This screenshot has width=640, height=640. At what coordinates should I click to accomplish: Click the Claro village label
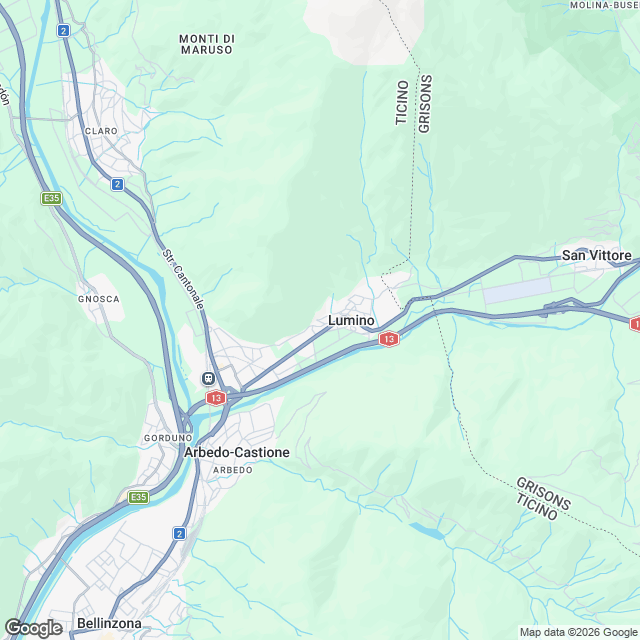click(x=101, y=131)
